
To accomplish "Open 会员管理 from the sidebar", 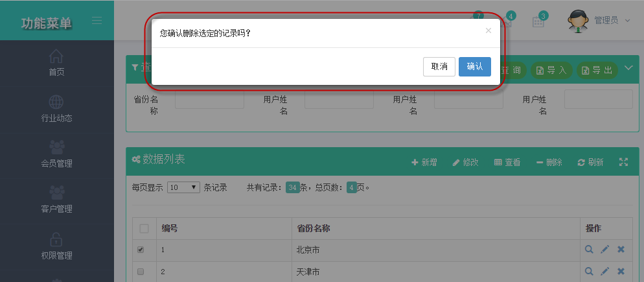I will [x=56, y=154].
